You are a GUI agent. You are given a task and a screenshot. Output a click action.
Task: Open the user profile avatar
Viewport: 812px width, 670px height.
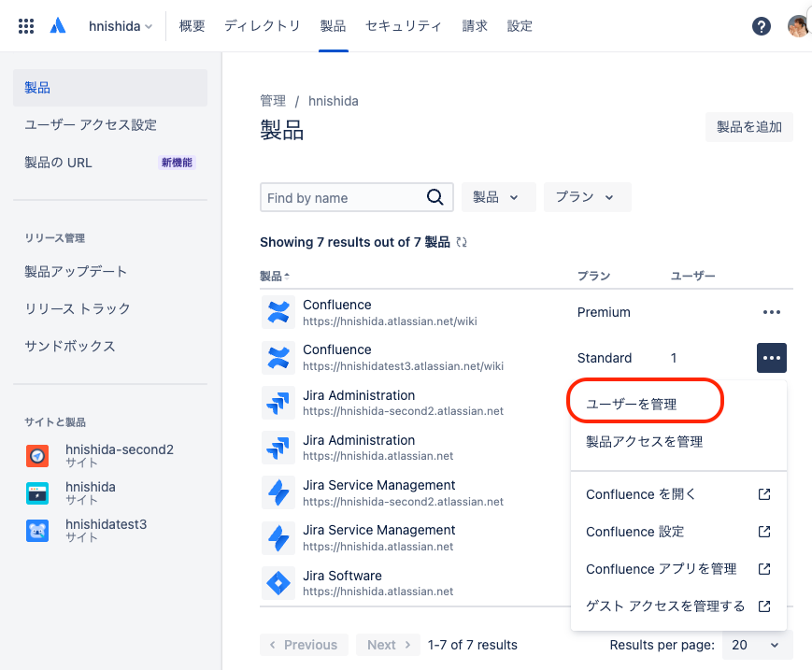(x=799, y=26)
